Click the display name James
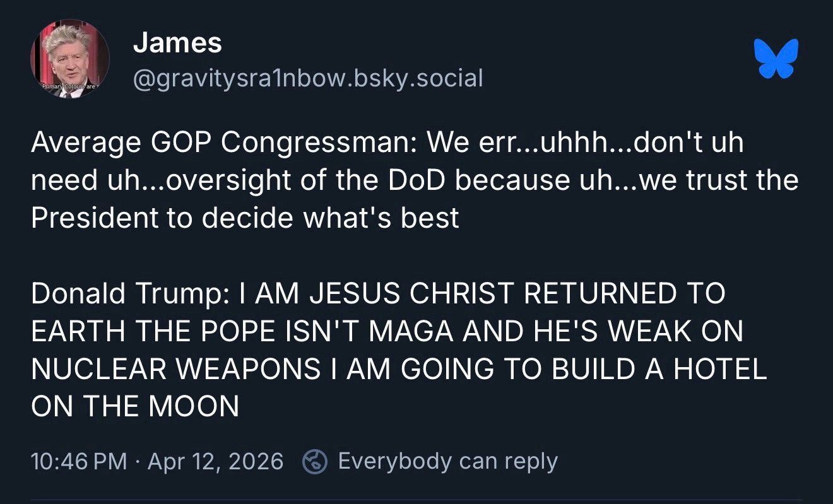 pos(177,43)
